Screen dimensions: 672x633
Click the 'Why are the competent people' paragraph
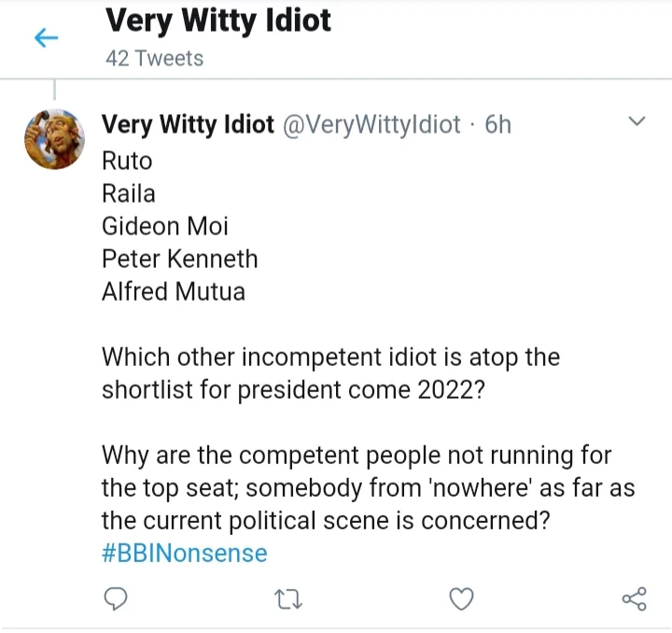[x=369, y=488]
